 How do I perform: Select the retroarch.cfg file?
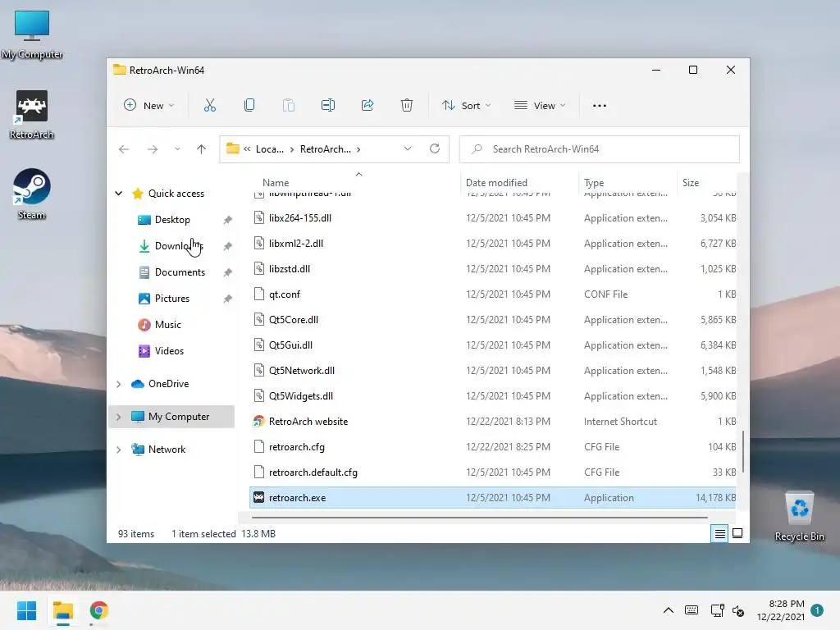[493, 447]
